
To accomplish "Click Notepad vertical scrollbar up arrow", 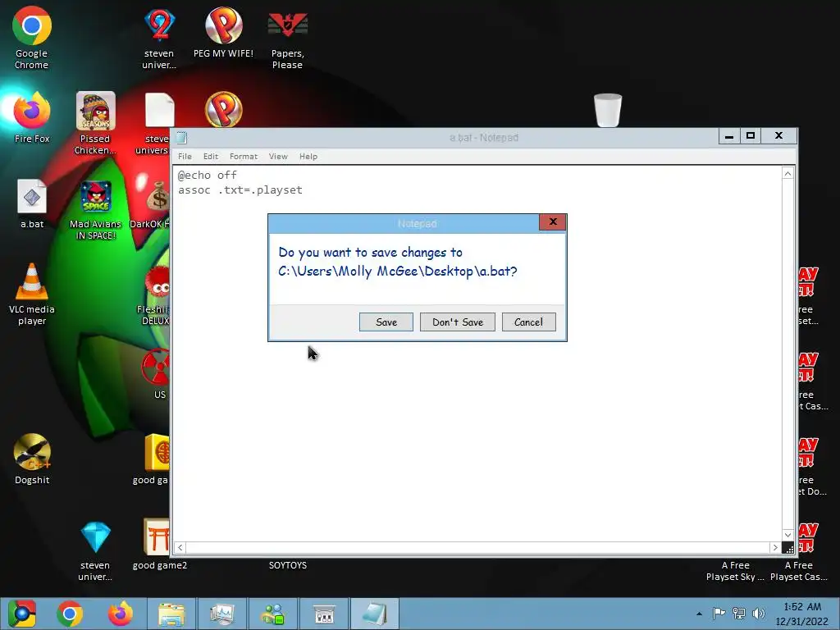I will pyautogui.click(x=787, y=174).
